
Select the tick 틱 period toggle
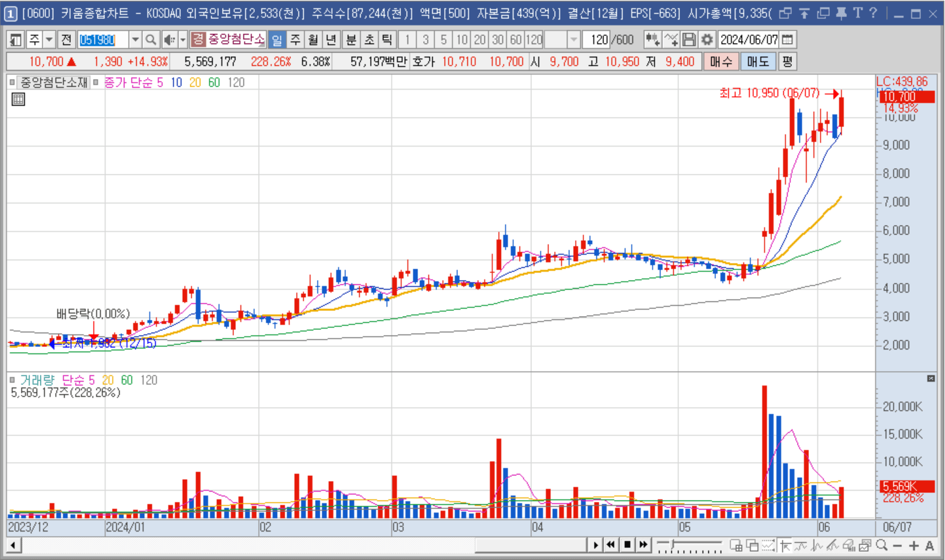[386, 40]
